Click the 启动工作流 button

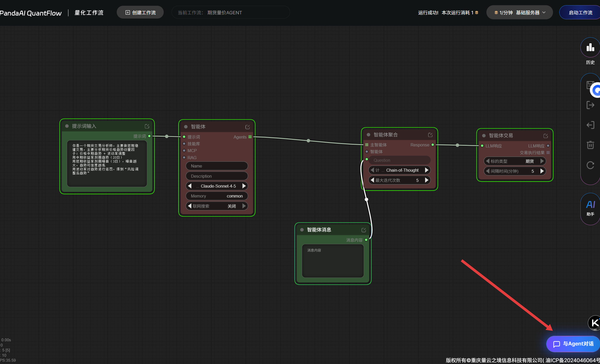point(580,13)
